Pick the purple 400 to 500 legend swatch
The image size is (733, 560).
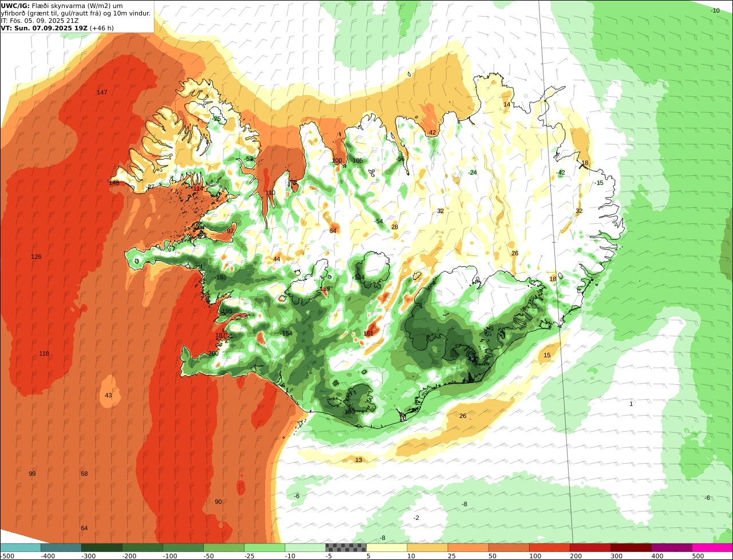(x=671, y=547)
